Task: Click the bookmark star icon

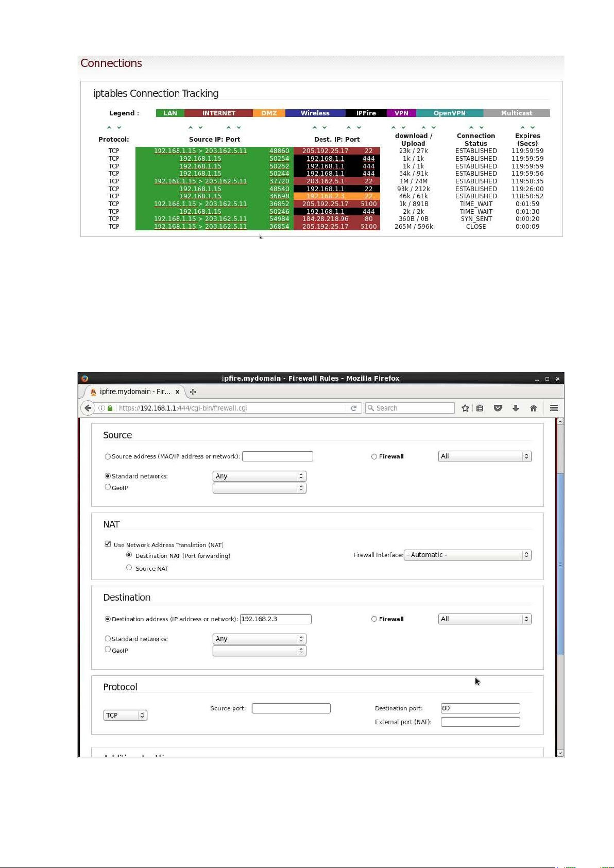Action: 465,408
